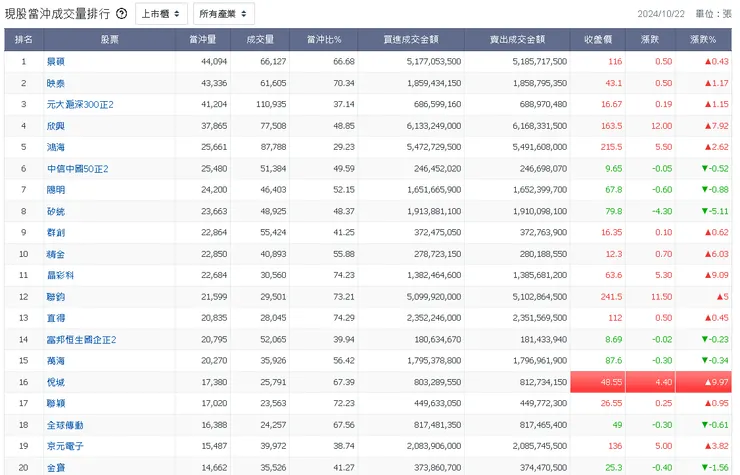The height and width of the screenshot is (475, 740).
Task: Click the unit label 單位：張
Action: (714, 14)
